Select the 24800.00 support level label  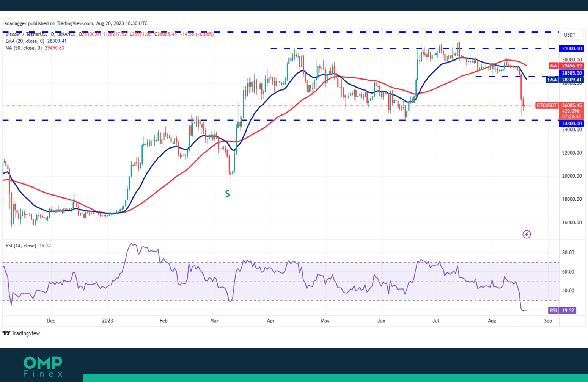(572, 123)
